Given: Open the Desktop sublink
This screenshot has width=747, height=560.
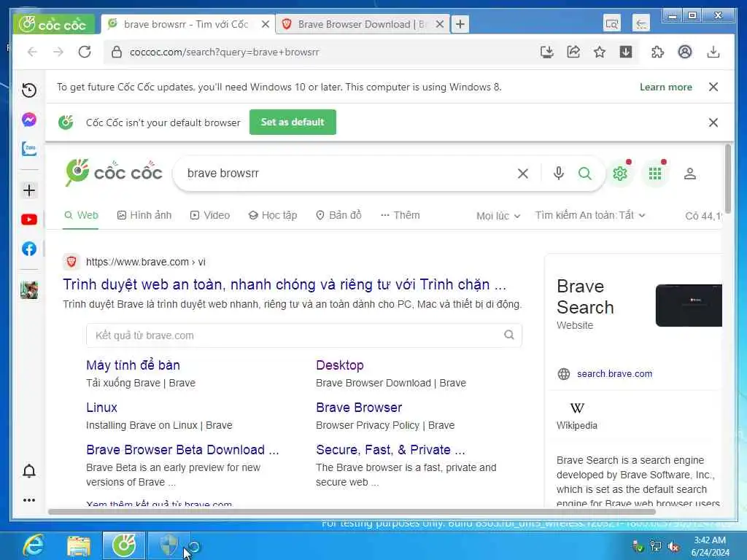Looking at the screenshot, I should click(340, 365).
